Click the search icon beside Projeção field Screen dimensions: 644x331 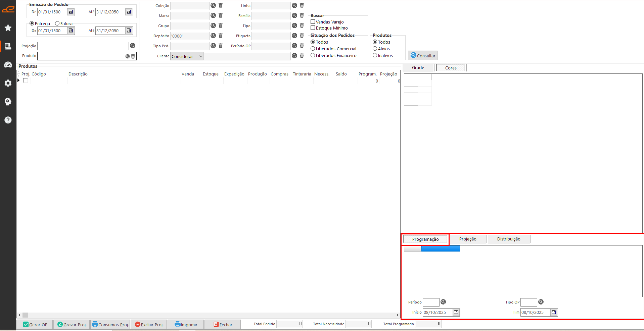133,46
